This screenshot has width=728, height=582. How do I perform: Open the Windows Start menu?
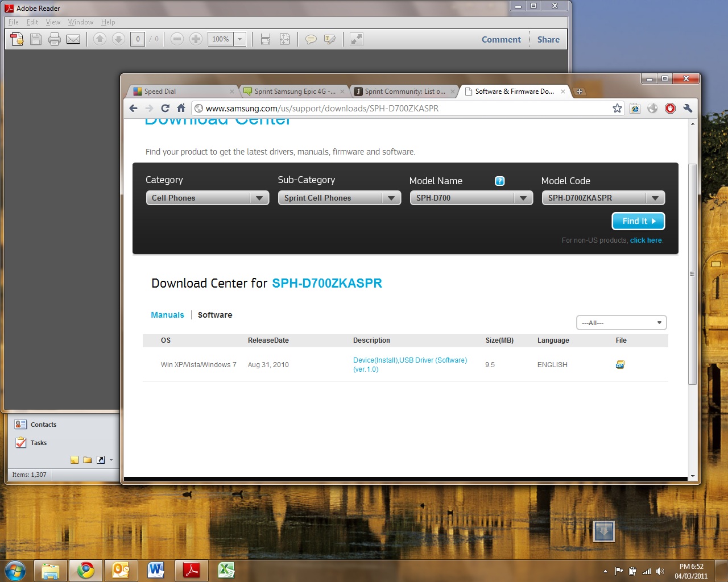tap(15, 570)
